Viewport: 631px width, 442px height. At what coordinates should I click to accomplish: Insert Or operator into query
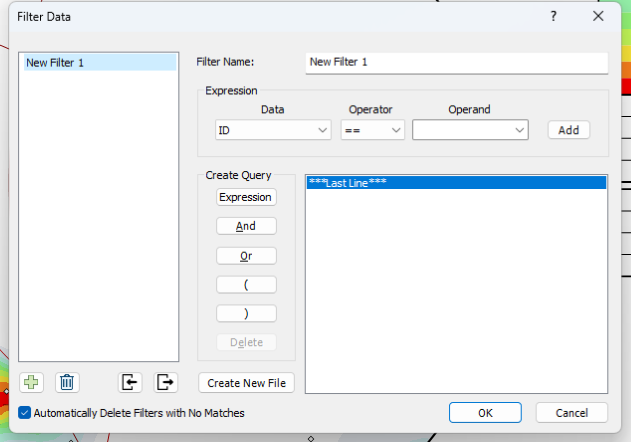tap(246, 256)
